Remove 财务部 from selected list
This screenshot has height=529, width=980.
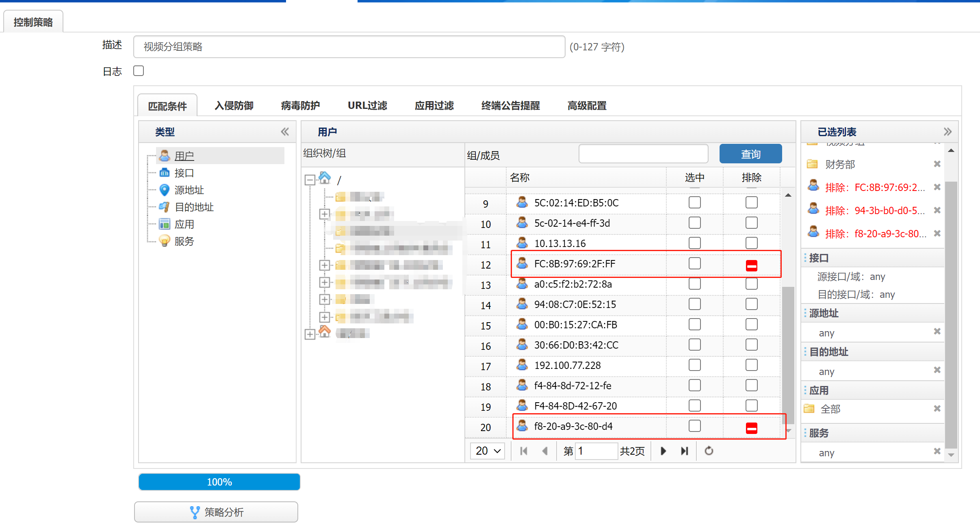[x=937, y=164]
